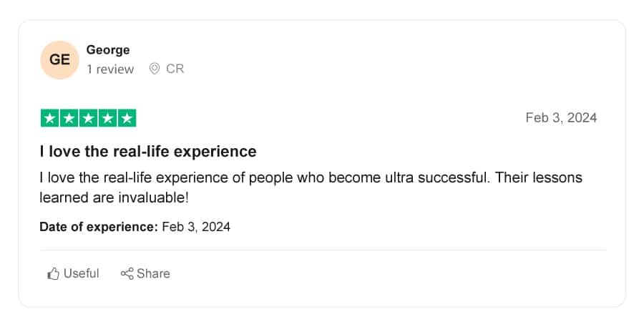Image resolution: width=644 pixels, height=327 pixels.
Task: Click the fifth green rating star
Action: 127,118
